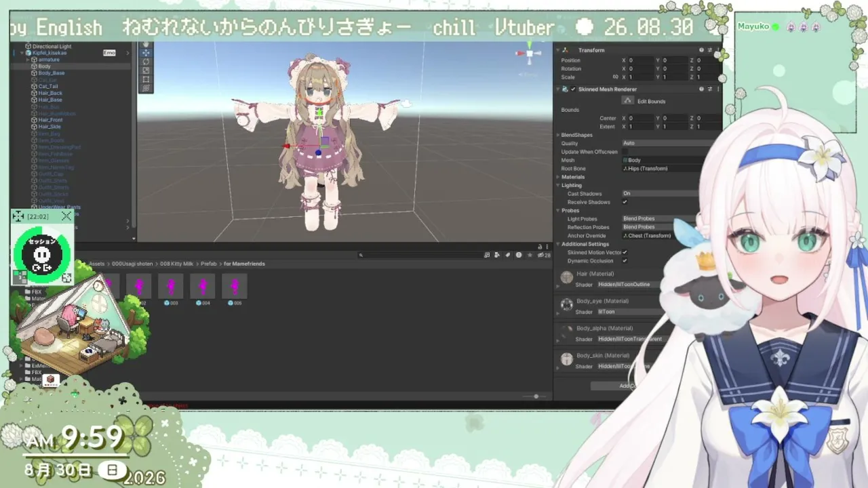
Task: Go to Prefab breadcrumb folder
Action: pyautogui.click(x=208, y=264)
